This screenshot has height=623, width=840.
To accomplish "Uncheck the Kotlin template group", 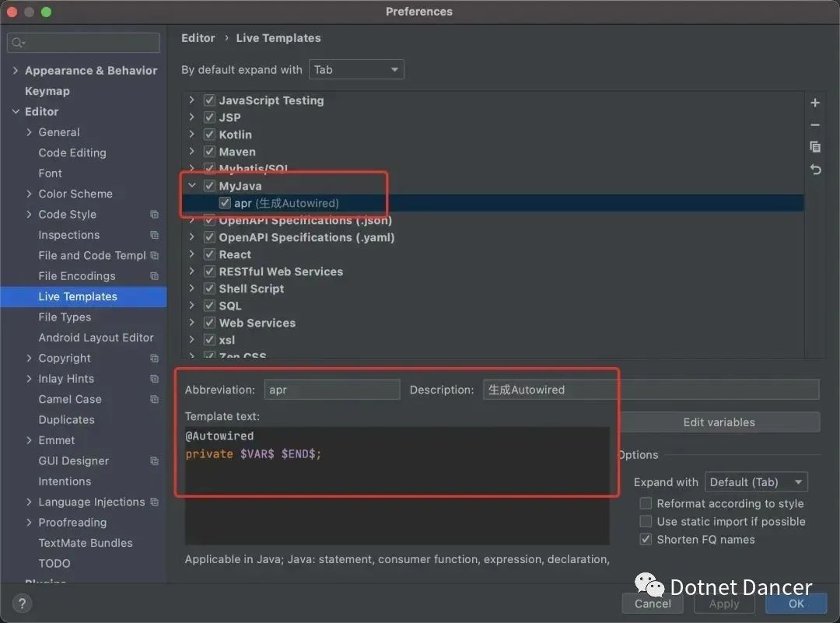I will pos(209,135).
